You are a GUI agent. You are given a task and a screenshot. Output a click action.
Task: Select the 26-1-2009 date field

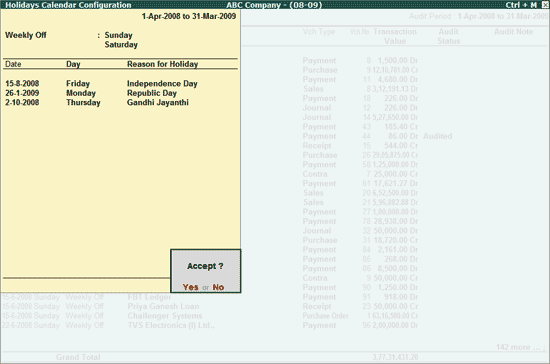(x=22, y=93)
